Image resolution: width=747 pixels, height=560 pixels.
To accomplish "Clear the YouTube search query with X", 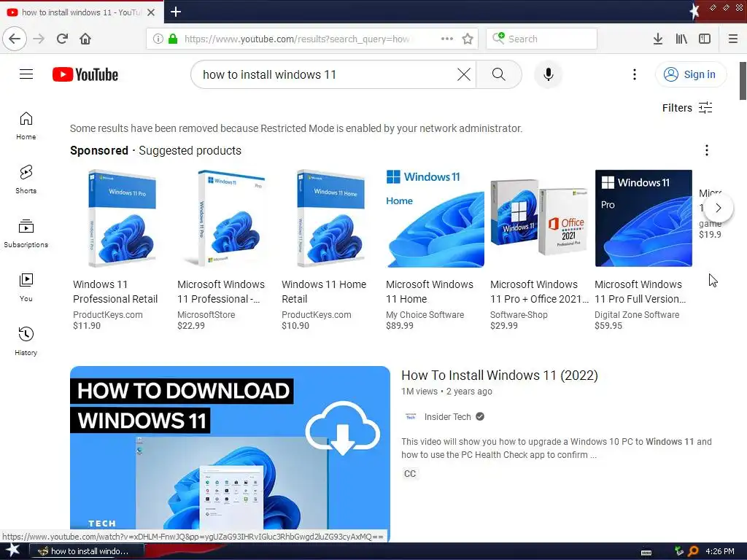I will click(463, 74).
